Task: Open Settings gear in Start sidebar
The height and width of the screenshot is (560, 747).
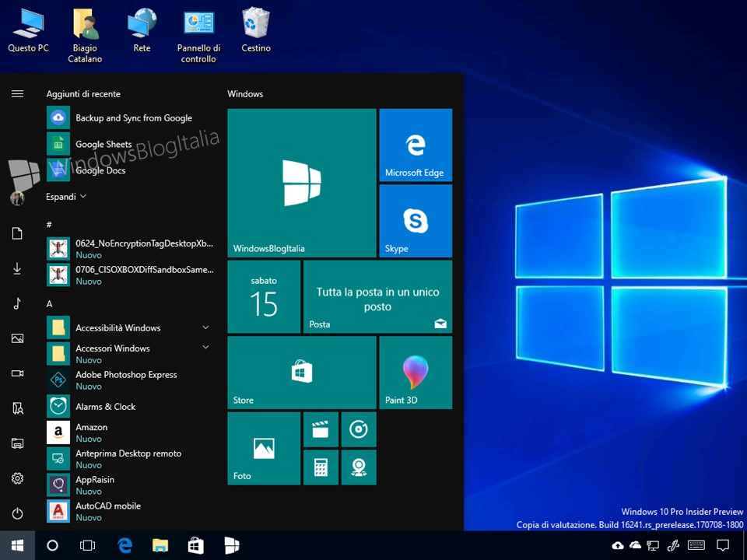Action: (17, 478)
